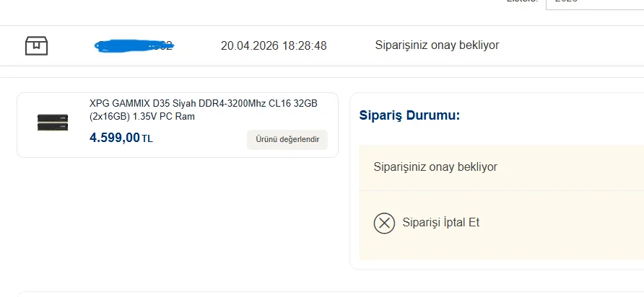Click the order package box icon
This screenshot has height=297, width=644.
pyautogui.click(x=36, y=45)
